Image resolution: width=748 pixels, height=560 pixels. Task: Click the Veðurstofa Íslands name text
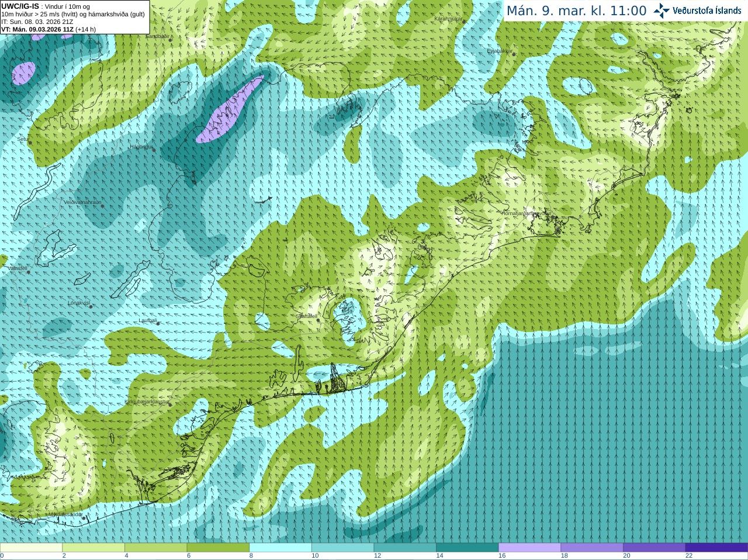(707, 11)
